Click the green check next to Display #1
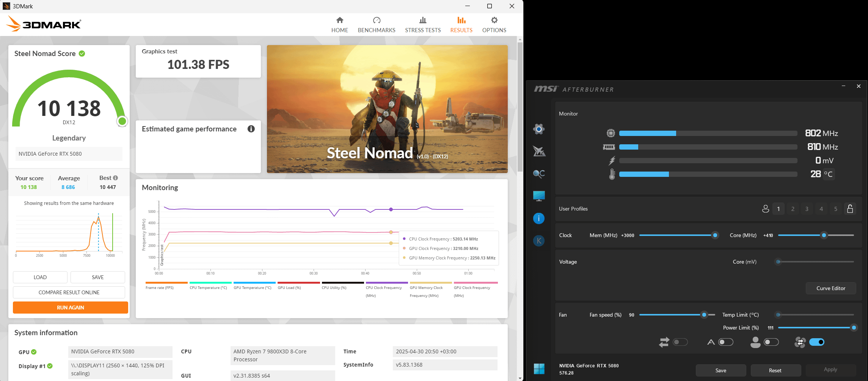 pos(50,366)
